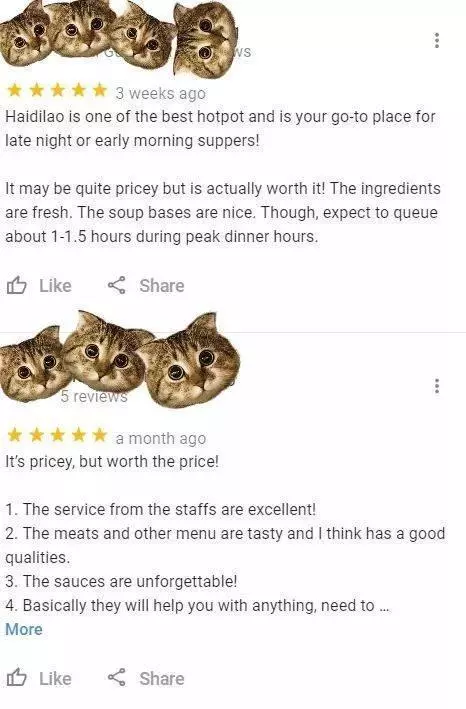Select the Share label below the queue-time review
Viewport: 466px width, 709px height.
[x=162, y=286]
